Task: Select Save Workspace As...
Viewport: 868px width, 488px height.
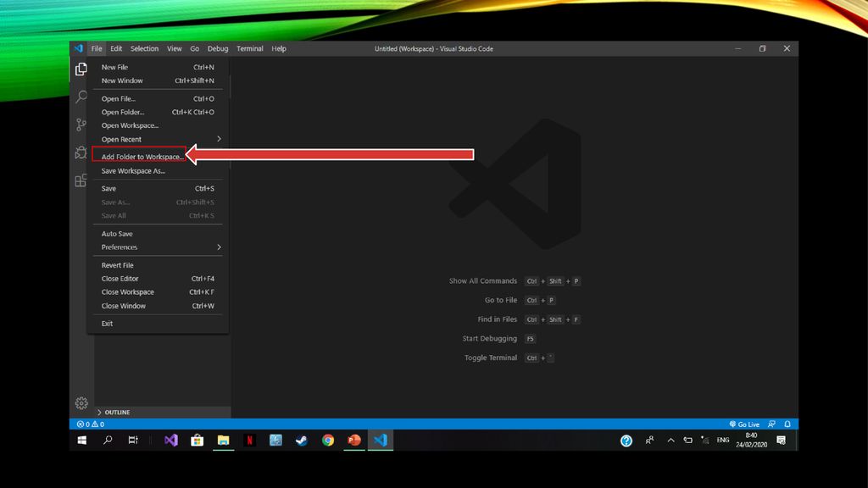Action: (x=158, y=171)
